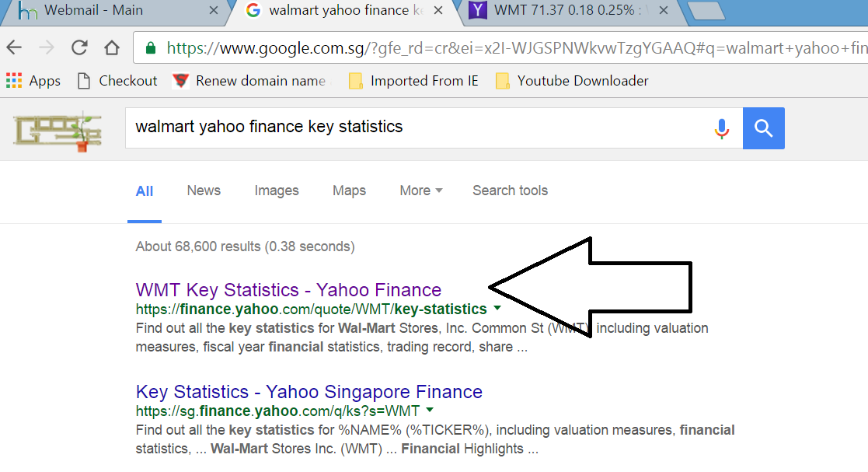Close the Webmail - Main tab
Image resolution: width=868 pixels, height=472 pixels.
[213, 11]
